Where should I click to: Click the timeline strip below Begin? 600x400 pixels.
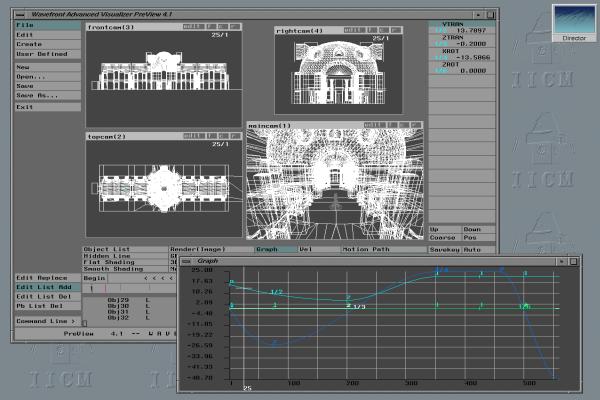point(129,288)
